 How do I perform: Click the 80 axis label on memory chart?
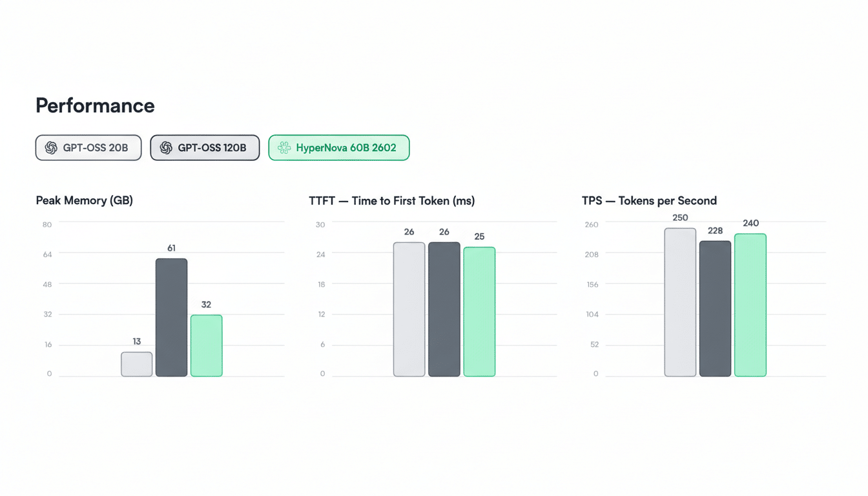[47, 225]
